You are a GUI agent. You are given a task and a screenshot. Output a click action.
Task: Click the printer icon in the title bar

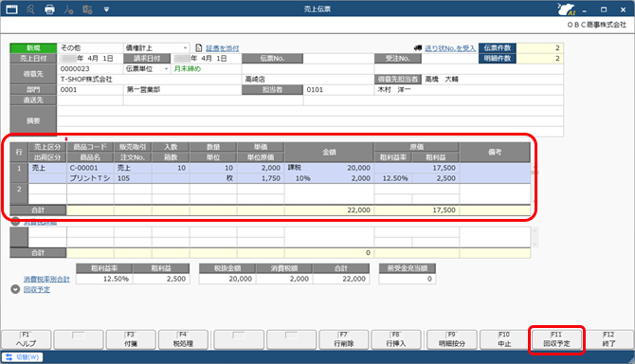pos(49,9)
